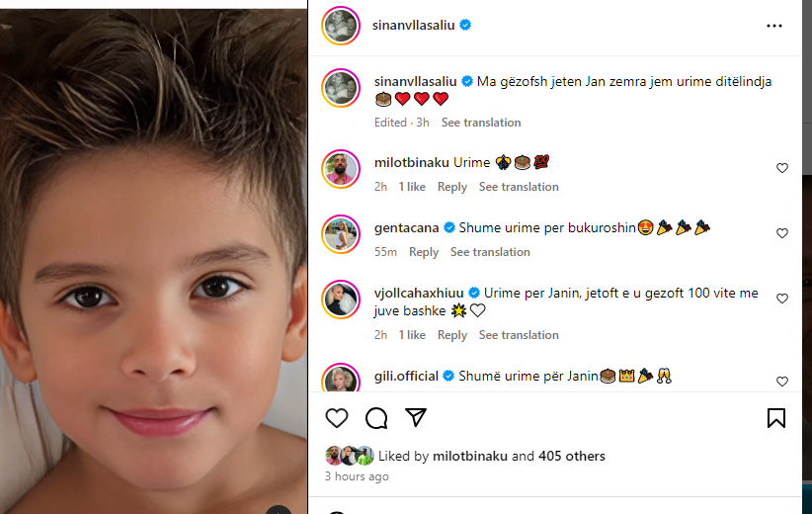Viewport: 812px width, 514px height.
Task: Click gentacana's profile avatar
Action: [341, 234]
